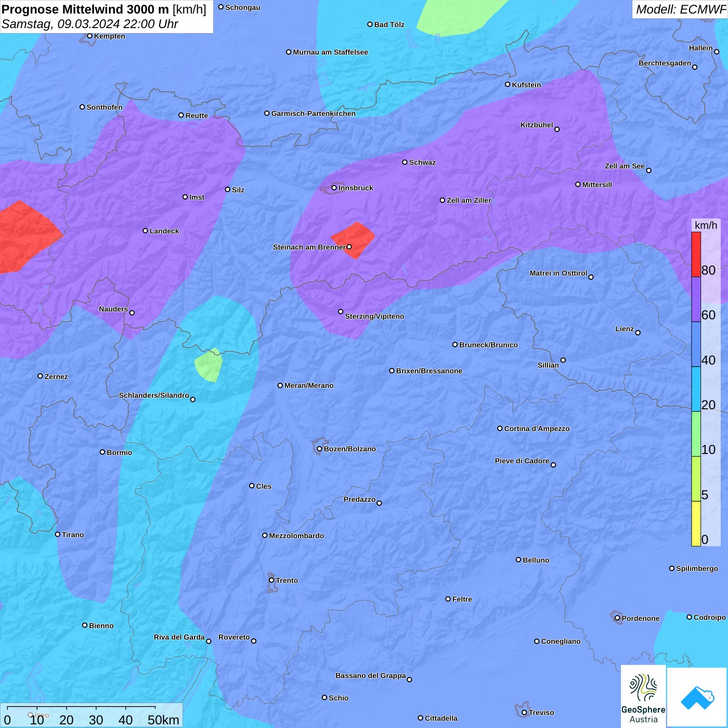Screen dimensions: 728x728
Task: Click the Bozen/Bolzano city marker
Action: pos(319,449)
